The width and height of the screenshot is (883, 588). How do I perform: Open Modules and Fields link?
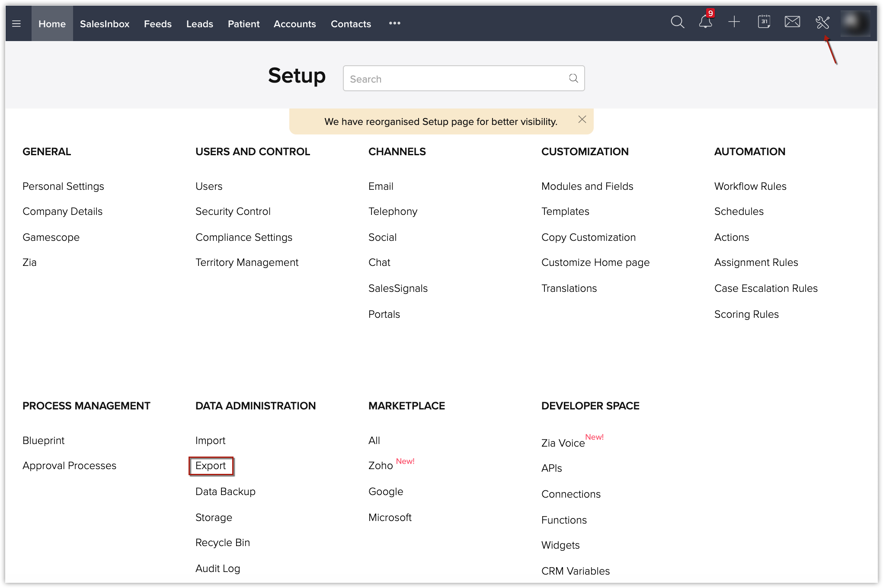click(587, 186)
